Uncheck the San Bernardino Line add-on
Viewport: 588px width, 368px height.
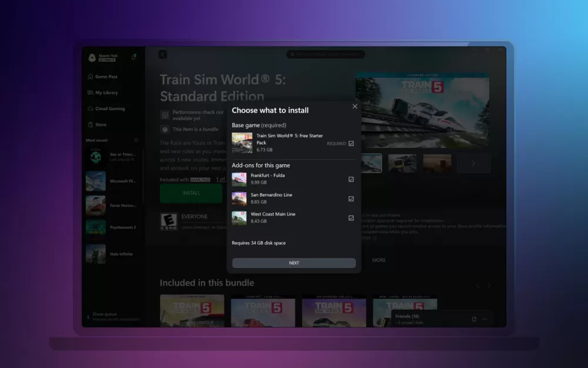click(x=351, y=198)
